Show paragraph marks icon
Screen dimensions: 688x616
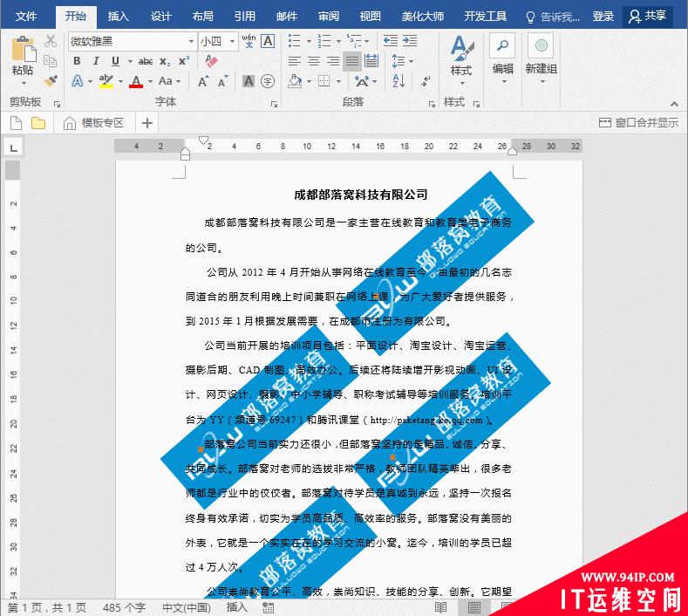[x=426, y=81]
